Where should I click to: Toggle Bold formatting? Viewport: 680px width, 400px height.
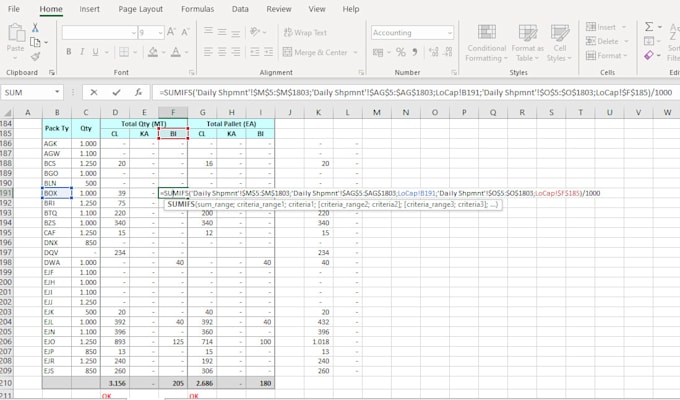69,52
